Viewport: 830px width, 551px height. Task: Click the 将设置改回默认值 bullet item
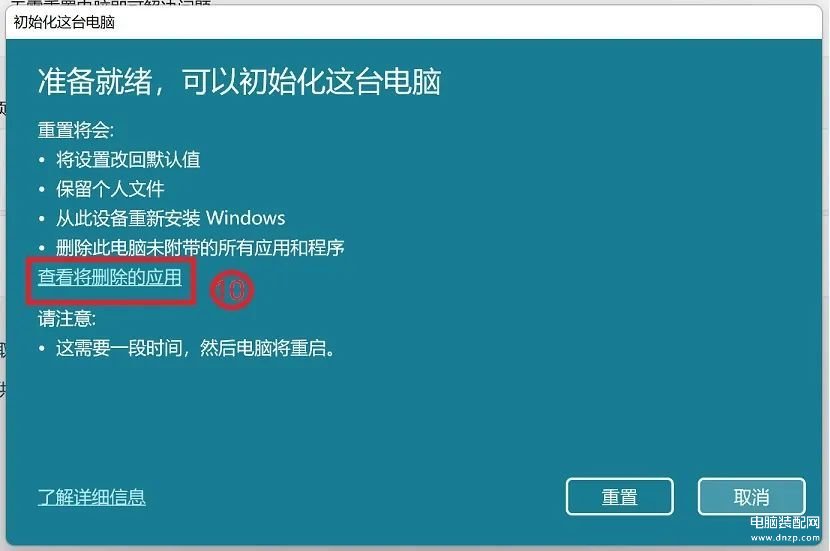pos(128,159)
